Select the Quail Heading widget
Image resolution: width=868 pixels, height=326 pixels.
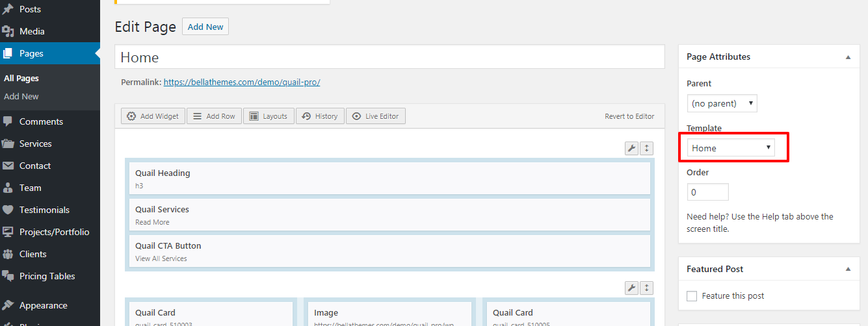[389, 179]
